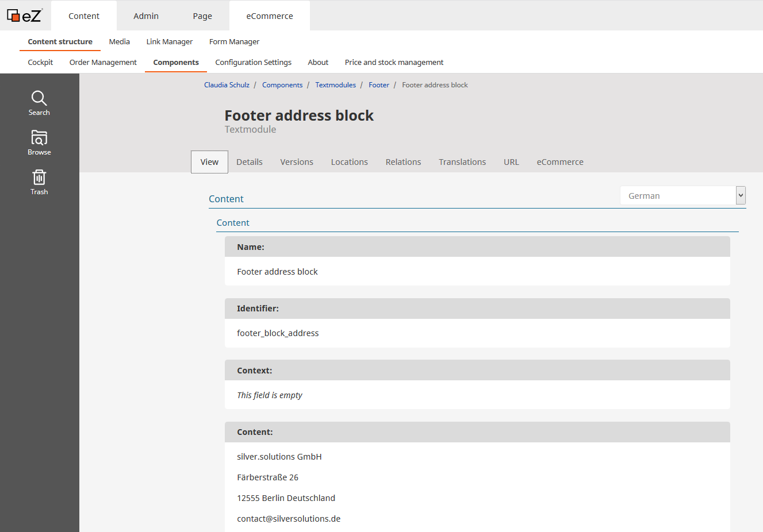Open the German language dropdown
Image resolution: width=763 pixels, height=532 pixels.
683,196
